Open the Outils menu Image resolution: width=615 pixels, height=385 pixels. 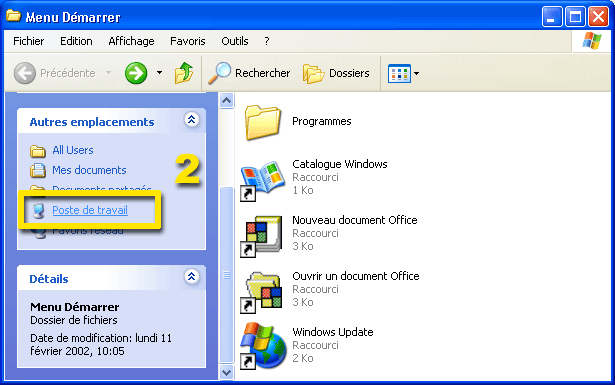pyautogui.click(x=235, y=41)
